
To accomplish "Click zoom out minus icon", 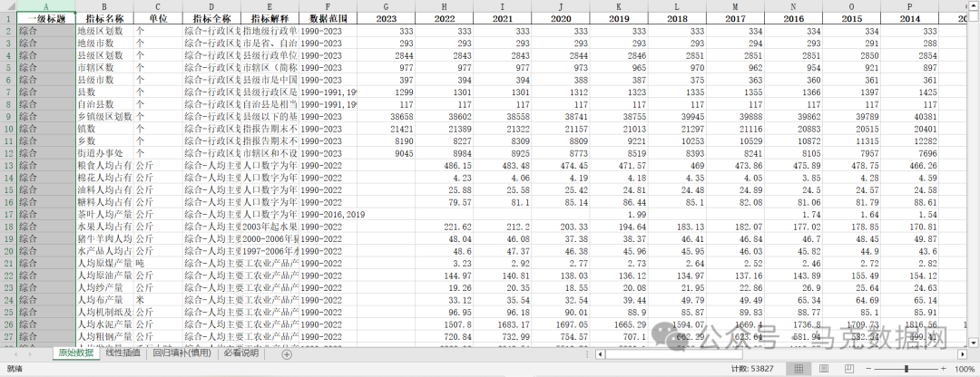I will coord(867,369).
